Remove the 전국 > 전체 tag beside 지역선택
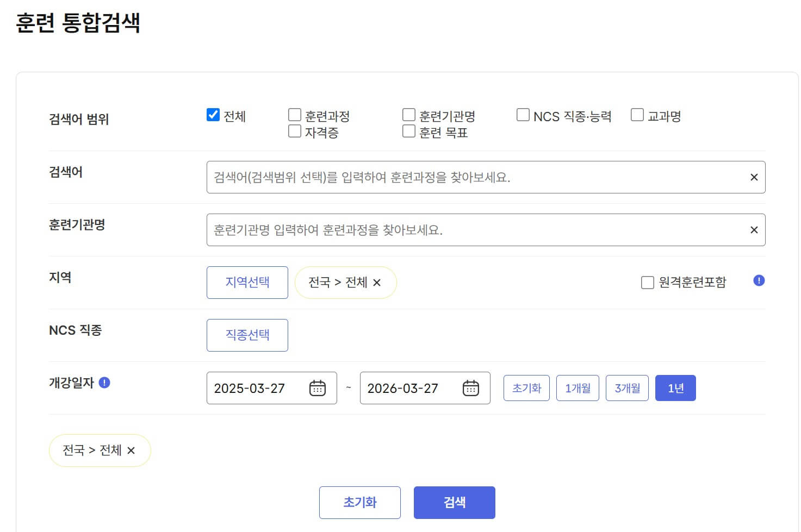Image resolution: width=801 pixels, height=532 pixels. click(x=379, y=283)
